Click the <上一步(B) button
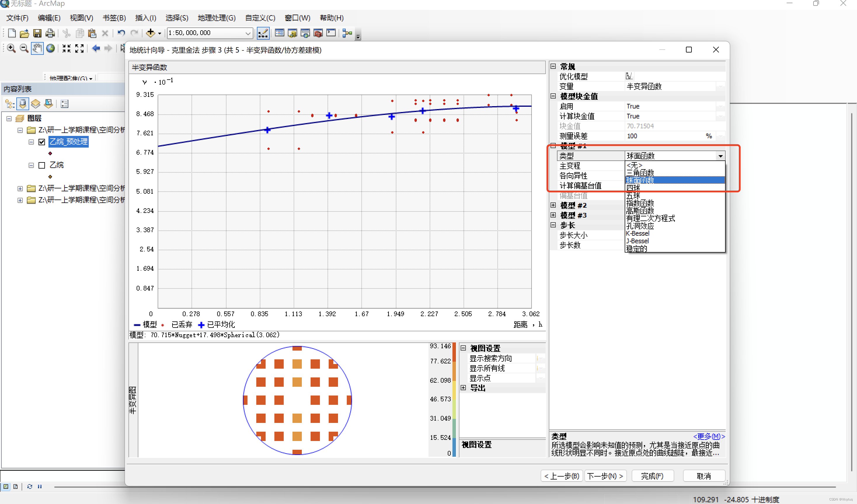The image size is (857, 504). point(562,476)
